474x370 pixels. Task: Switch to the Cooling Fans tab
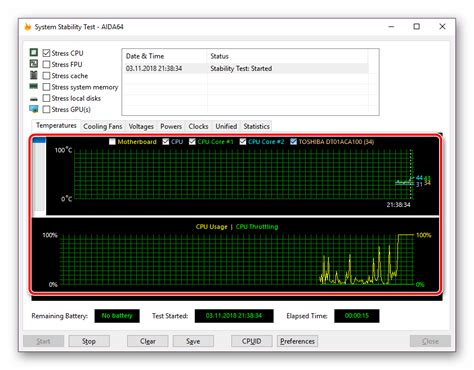pos(103,126)
